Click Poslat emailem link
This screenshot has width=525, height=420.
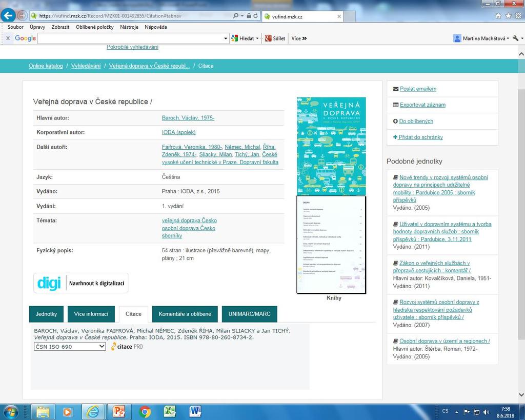point(418,89)
